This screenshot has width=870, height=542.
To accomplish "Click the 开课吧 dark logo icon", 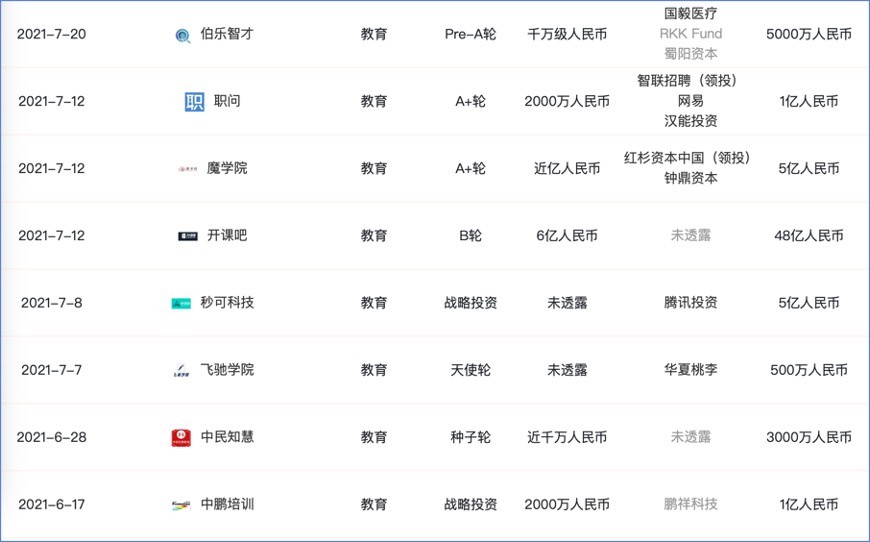I will [x=188, y=236].
